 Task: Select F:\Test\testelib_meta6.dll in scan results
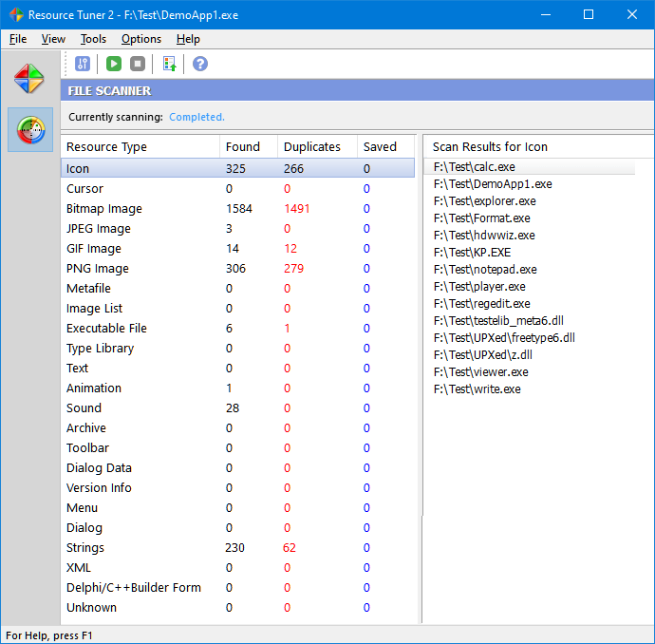pos(498,321)
